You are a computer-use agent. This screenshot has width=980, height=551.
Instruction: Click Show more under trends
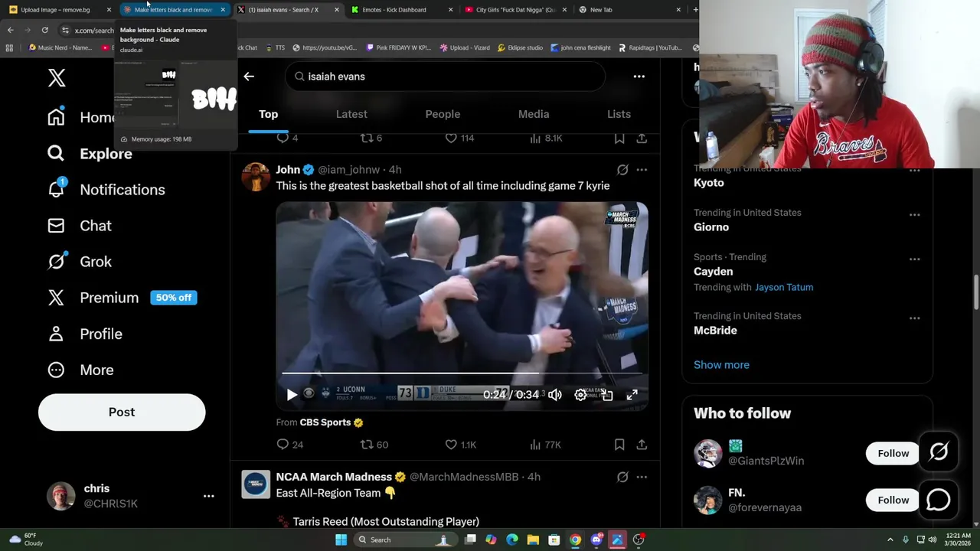pos(721,365)
